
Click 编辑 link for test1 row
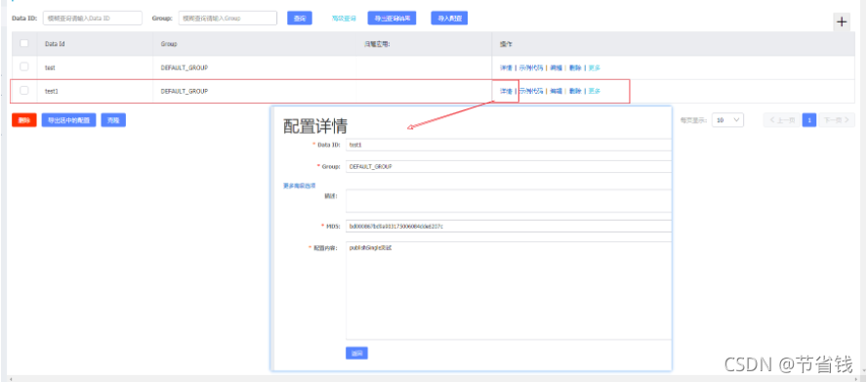pos(556,92)
